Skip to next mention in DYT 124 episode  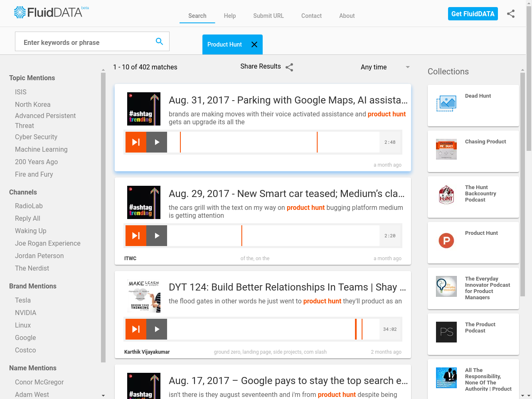coord(136,329)
